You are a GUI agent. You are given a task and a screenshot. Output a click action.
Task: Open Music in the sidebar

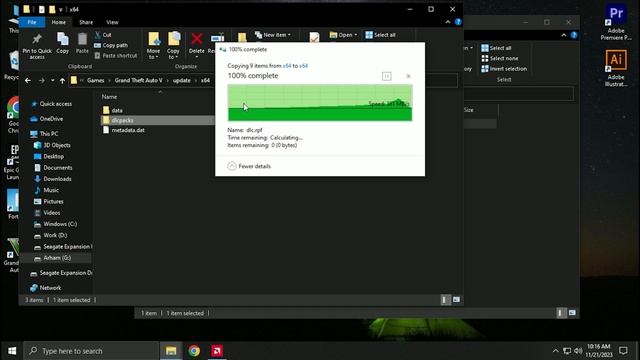pos(51,190)
